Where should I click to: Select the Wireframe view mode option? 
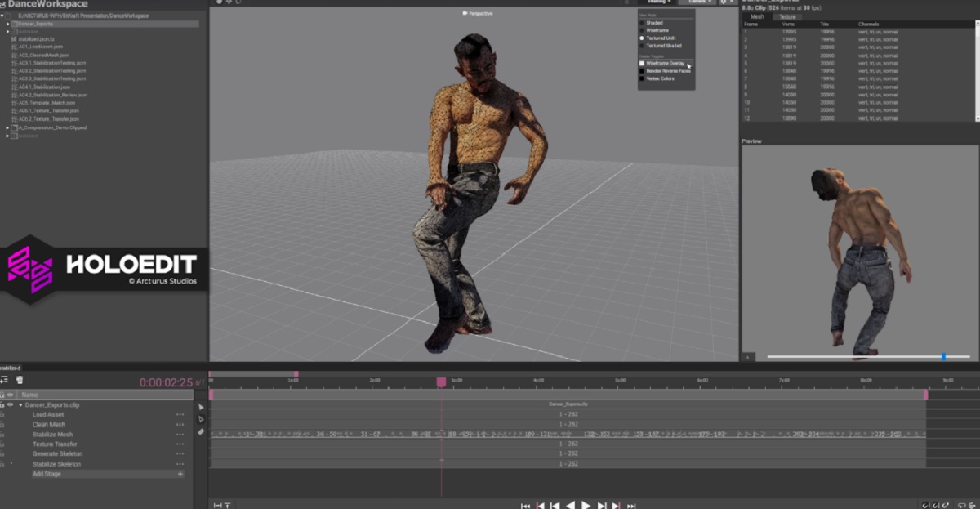point(642,30)
